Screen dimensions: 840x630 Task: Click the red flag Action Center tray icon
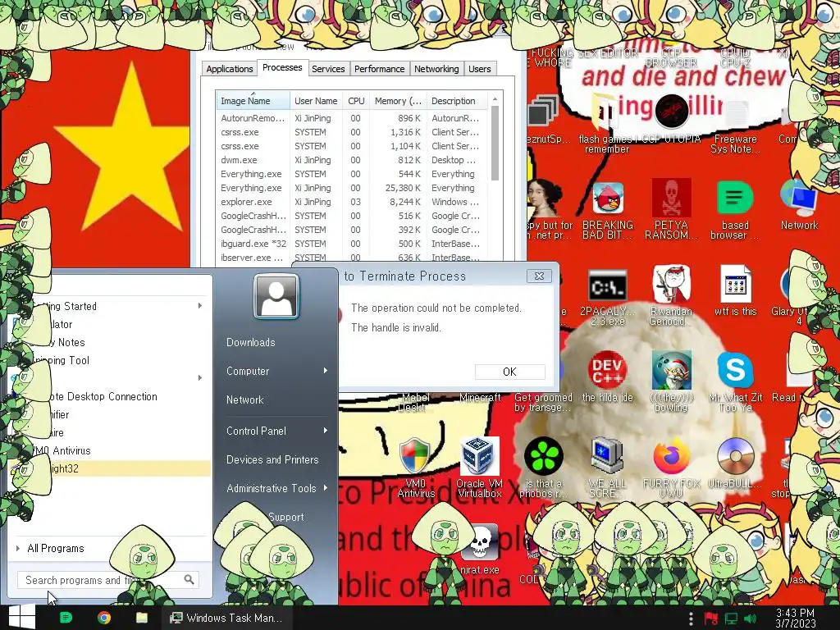point(711,619)
